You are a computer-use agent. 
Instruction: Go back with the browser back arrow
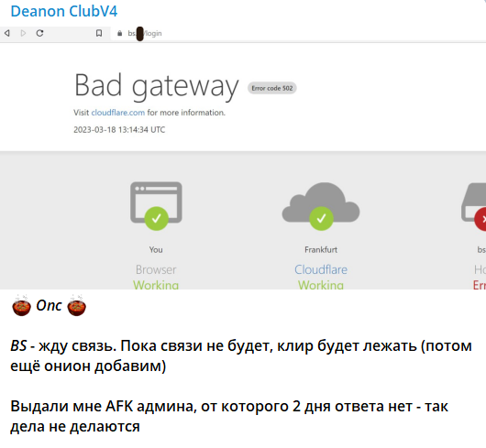point(7,33)
